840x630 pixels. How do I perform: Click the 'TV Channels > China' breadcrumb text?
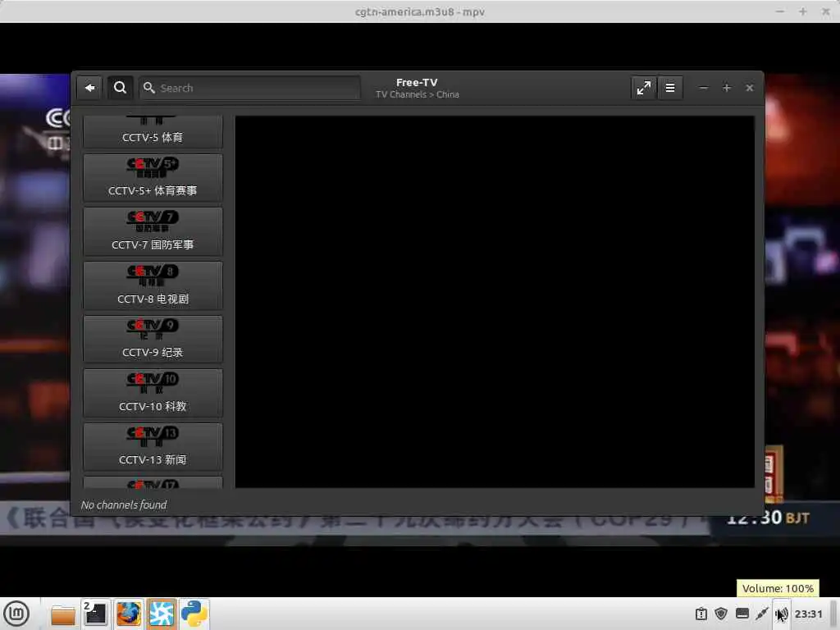click(x=418, y=95)
